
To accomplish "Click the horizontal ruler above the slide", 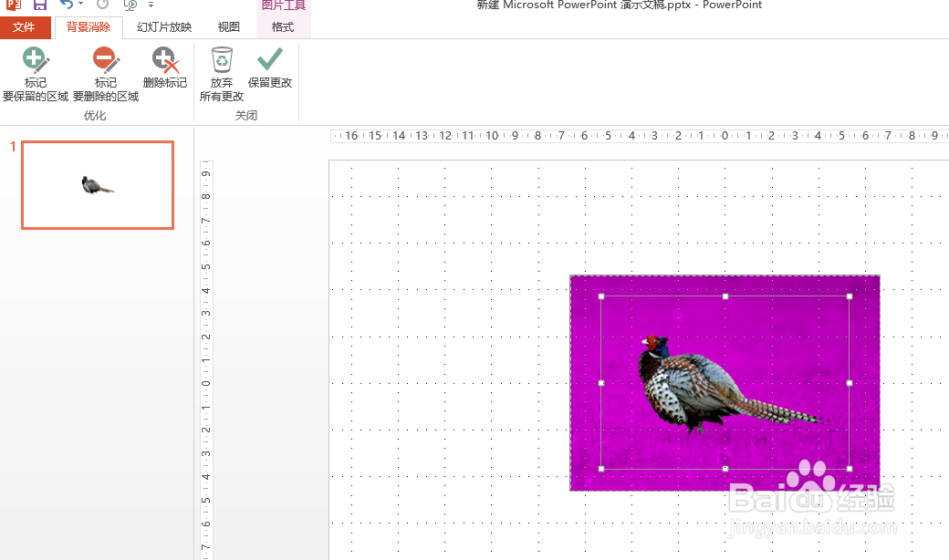I will click(x=639, y=136).
